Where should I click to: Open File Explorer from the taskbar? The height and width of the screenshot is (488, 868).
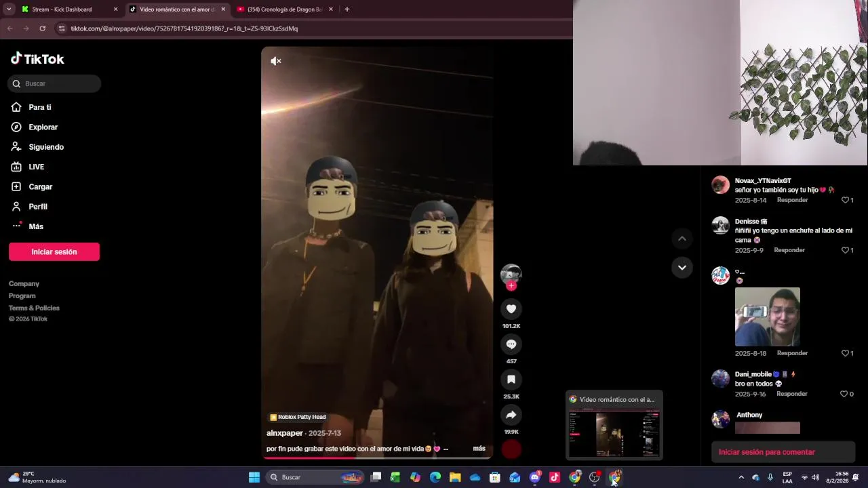(x=455, y=477)
